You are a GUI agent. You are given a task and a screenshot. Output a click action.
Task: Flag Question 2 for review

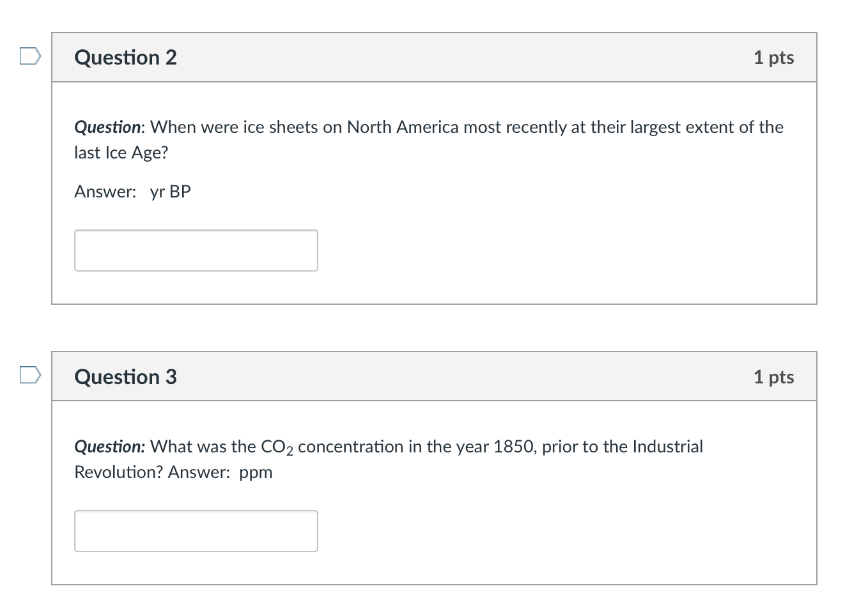pos(30,56)
